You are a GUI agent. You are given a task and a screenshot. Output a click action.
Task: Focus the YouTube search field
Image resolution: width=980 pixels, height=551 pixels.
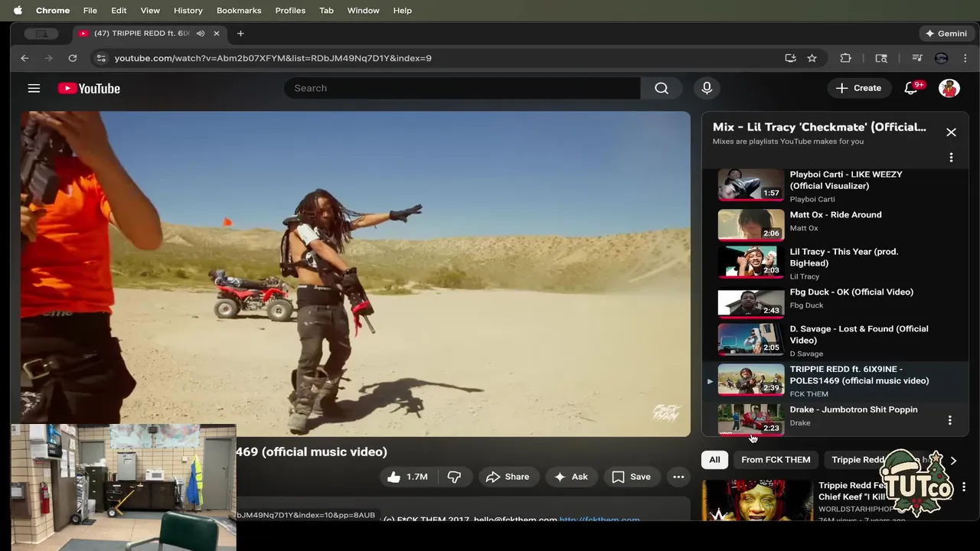(x=462, y=88)
